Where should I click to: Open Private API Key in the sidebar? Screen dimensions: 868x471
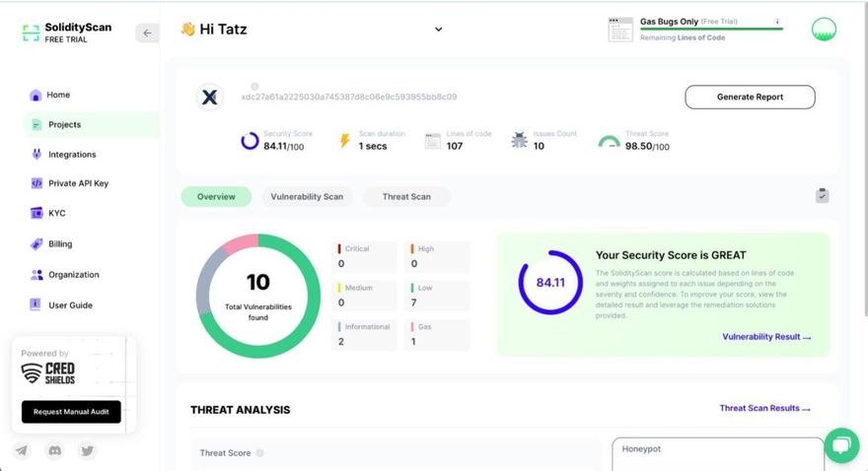point(78,183)
